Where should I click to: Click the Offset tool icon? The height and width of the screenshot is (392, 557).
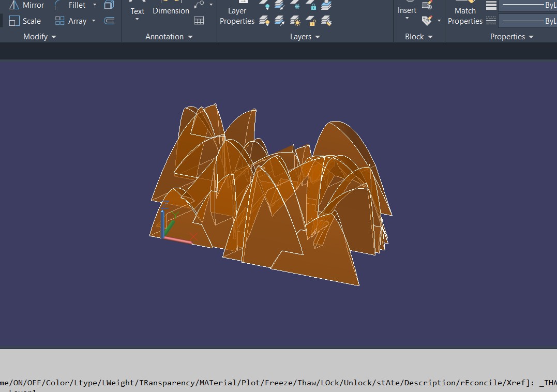coord(109,21)
